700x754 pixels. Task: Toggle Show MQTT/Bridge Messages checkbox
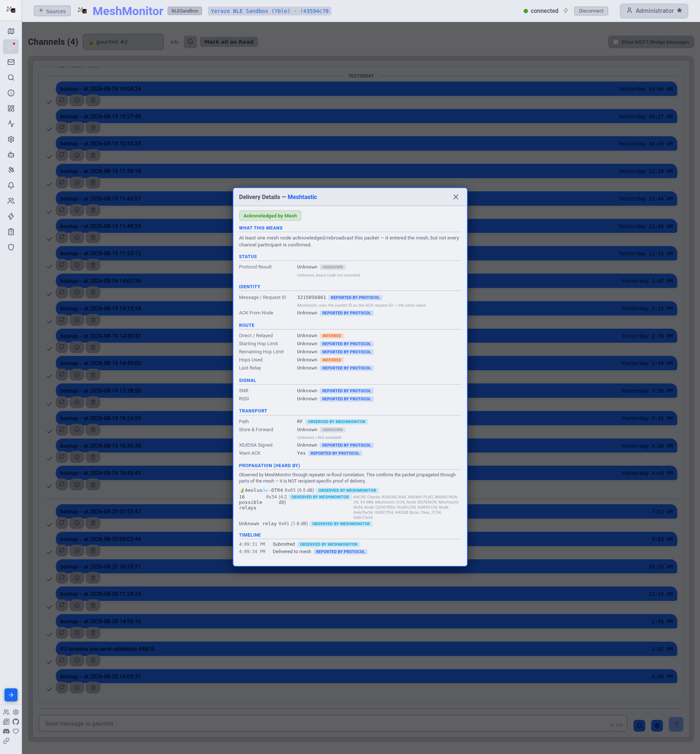pos(616,42)
